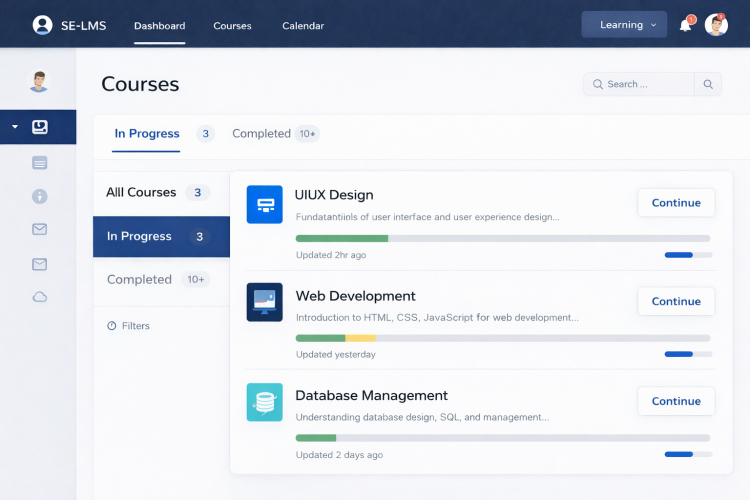Click description starting 'Introduction to HTML, CSS'
Viewport: 750px width, 500px height.
[437, 318]
